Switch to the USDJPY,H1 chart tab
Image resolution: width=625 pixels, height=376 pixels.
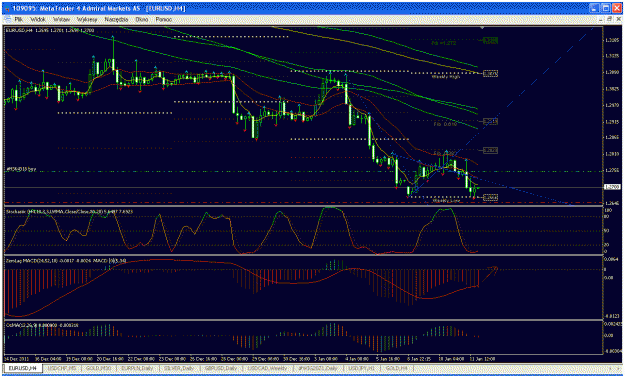click(x=362, y=368)
